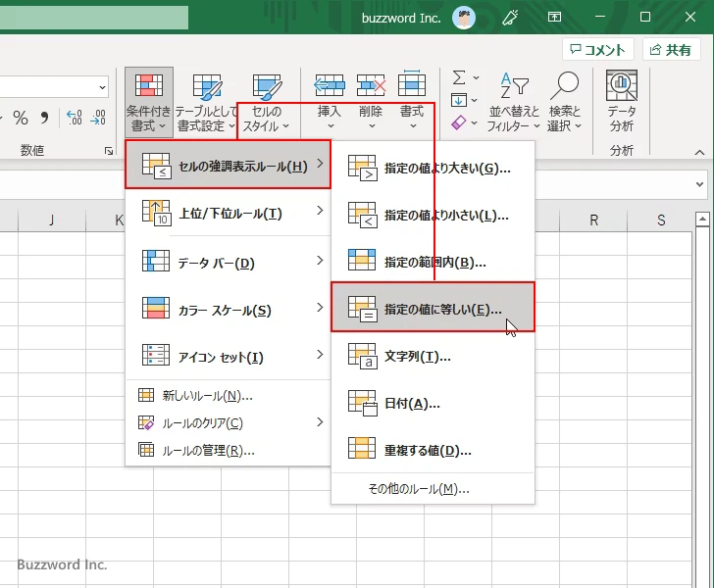Click the Clear eraser icon
Image resolution: width=714 pixels, height=588 pixels.
click(x=459, y=122)
